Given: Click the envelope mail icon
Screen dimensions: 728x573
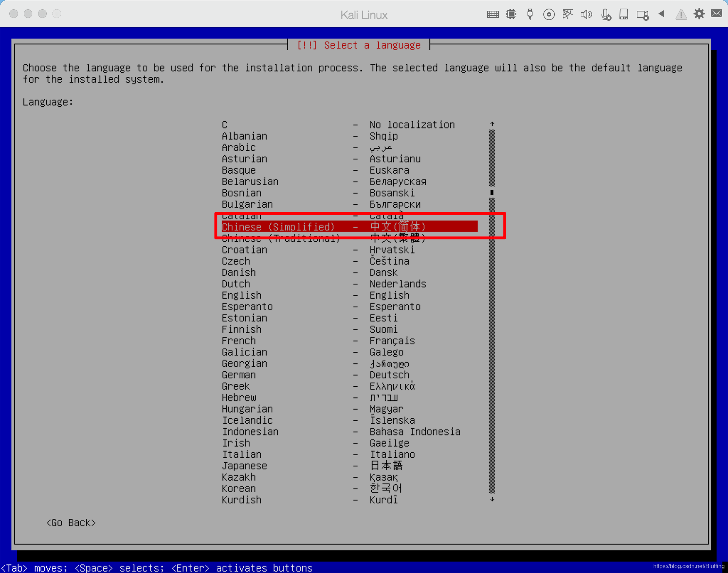Looking at the screenshot, I should [717, 14].
